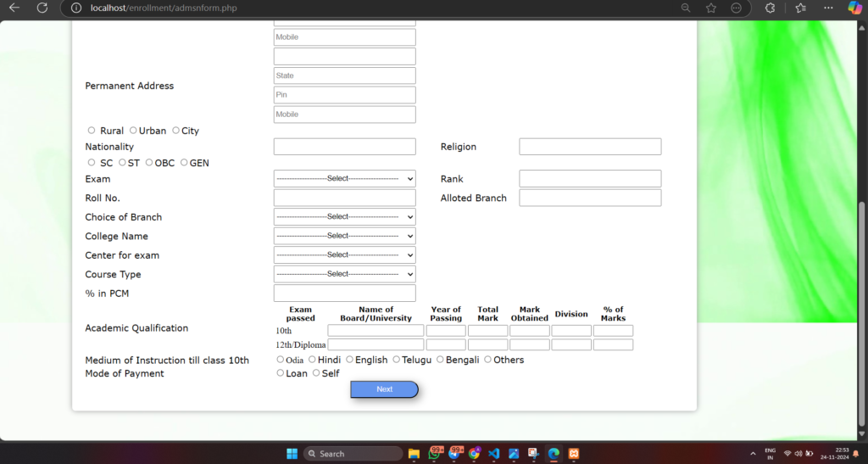Screen dimensions: 868x464
Task: Open Google Chrome from taskbar
Action: pos(474,454)
